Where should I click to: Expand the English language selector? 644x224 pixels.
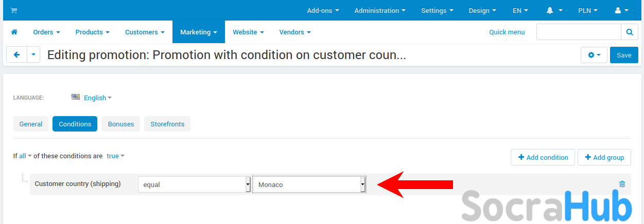[x=97, y=98]
